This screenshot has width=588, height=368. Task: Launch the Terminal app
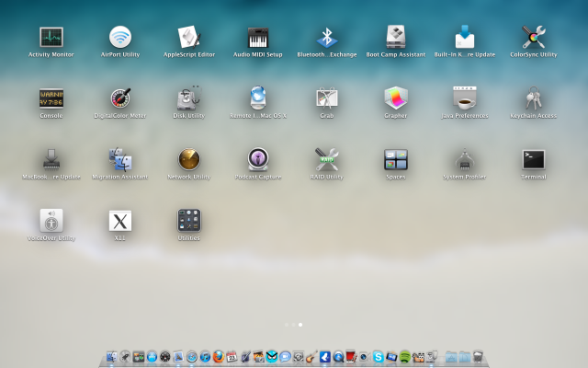click(x=534, y=159)
